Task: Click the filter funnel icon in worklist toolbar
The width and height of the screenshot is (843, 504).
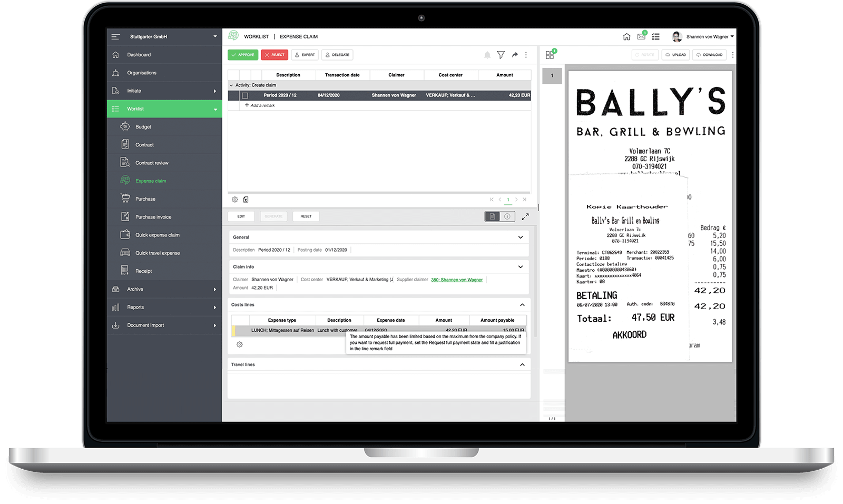Action: tap(501, 55)
